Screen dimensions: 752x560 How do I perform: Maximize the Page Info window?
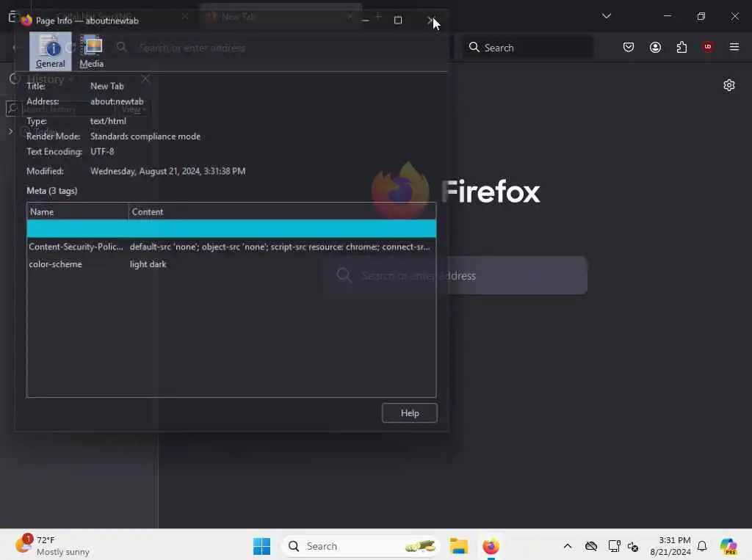click(x=397, y=20)
